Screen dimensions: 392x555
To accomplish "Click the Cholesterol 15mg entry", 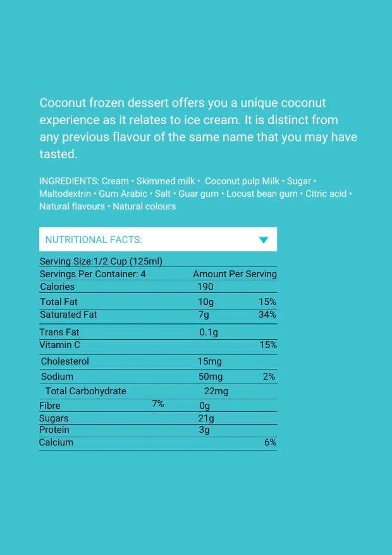I will [210, 361].
